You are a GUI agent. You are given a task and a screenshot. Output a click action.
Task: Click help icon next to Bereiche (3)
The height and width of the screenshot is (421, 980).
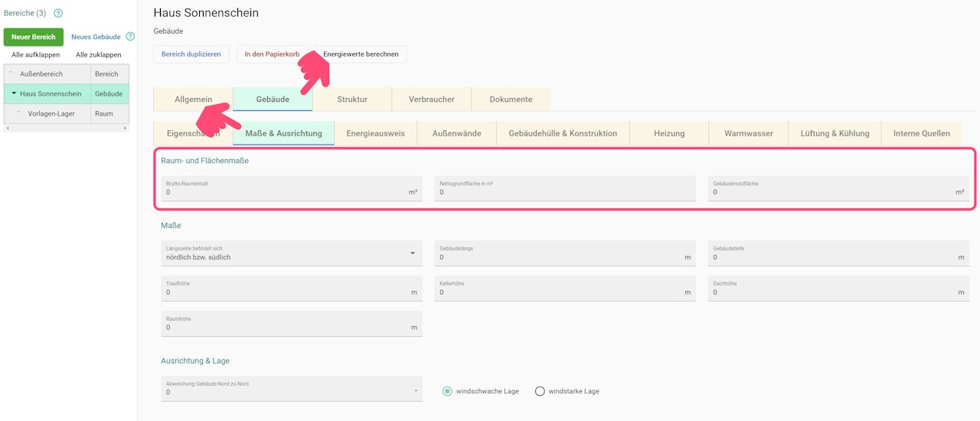[x=58, y=13]
